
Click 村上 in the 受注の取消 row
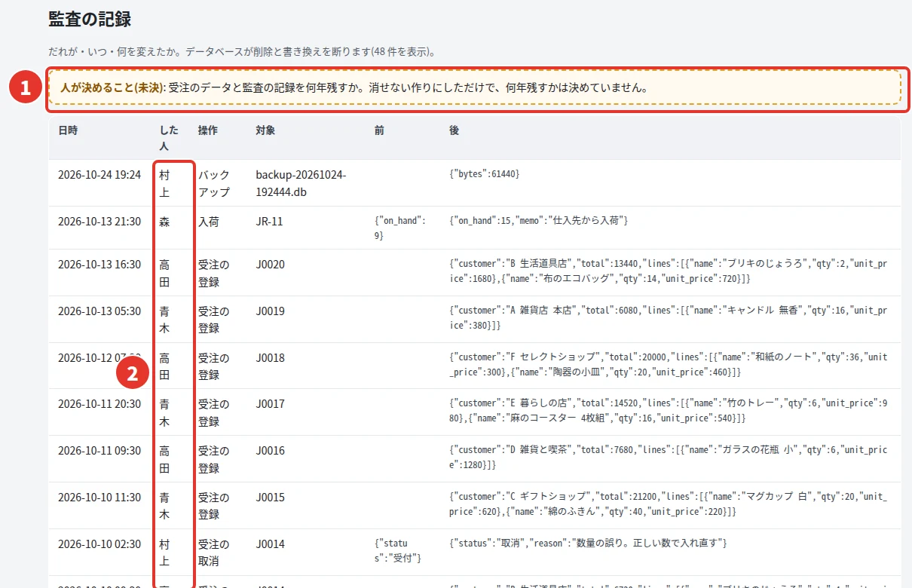pos(164,553)
